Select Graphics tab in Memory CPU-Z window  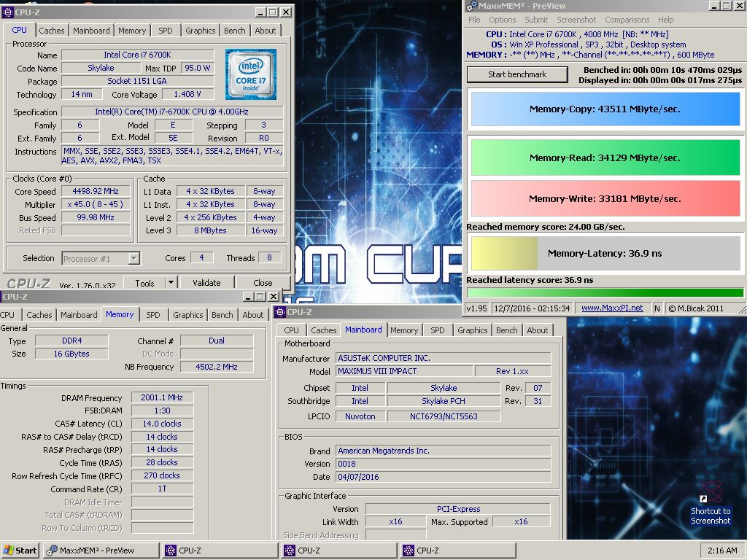(x=187, y=315)
